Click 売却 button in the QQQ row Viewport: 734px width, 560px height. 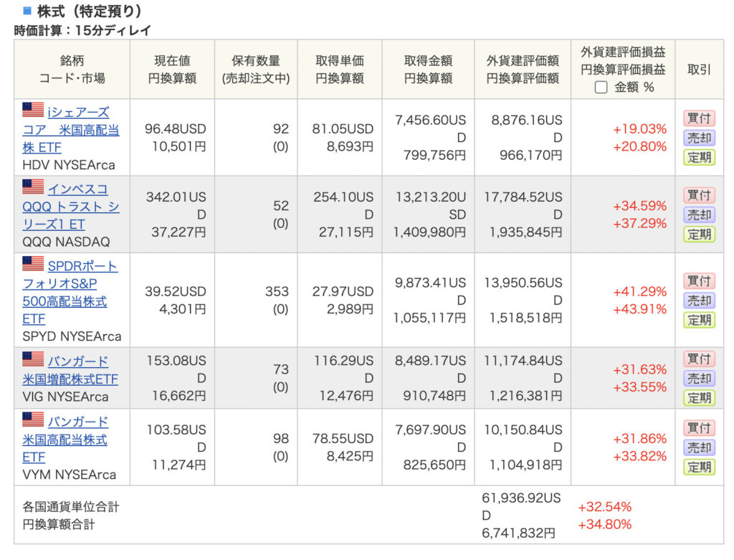pyautogui.click(x=699, y=214)
